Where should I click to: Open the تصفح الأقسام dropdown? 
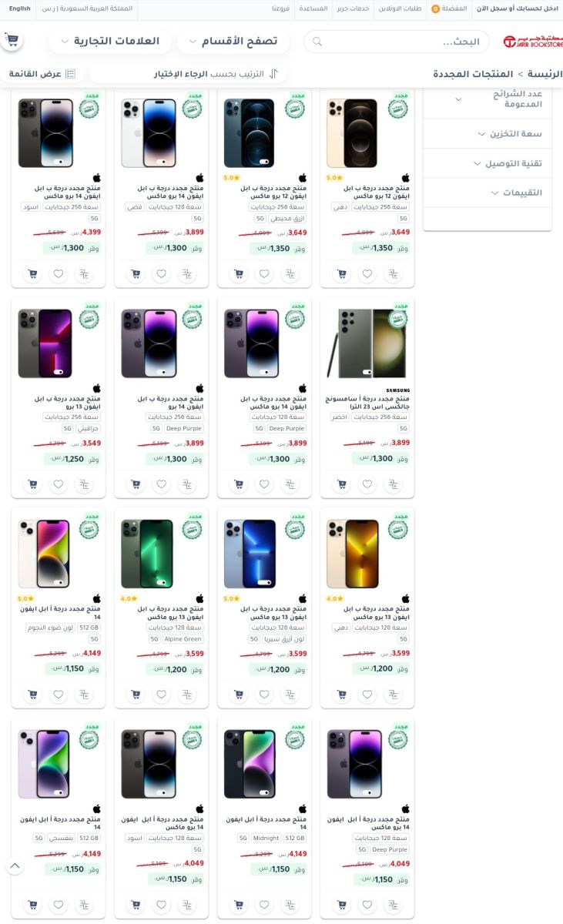[233, 42]
